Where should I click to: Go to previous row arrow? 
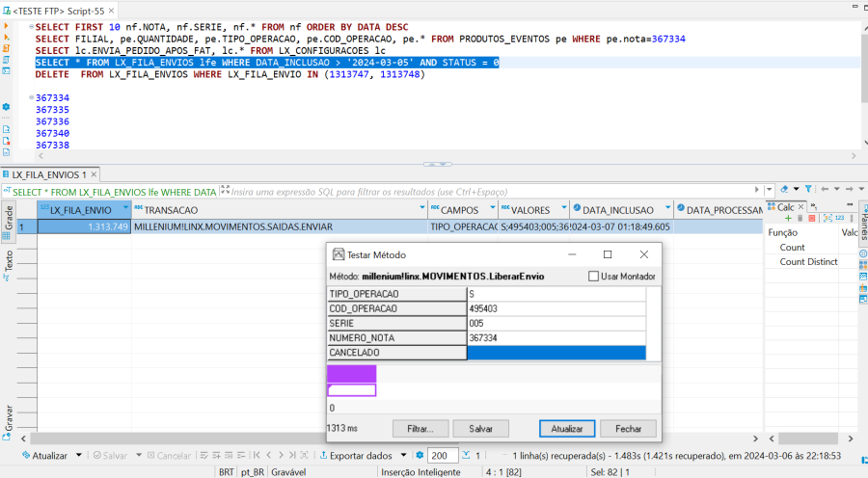pos(269,455)
